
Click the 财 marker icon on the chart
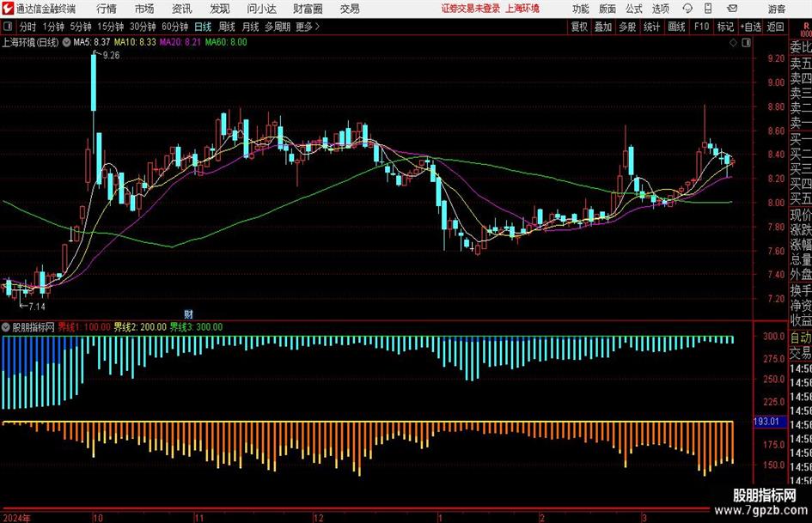(188, 314)
